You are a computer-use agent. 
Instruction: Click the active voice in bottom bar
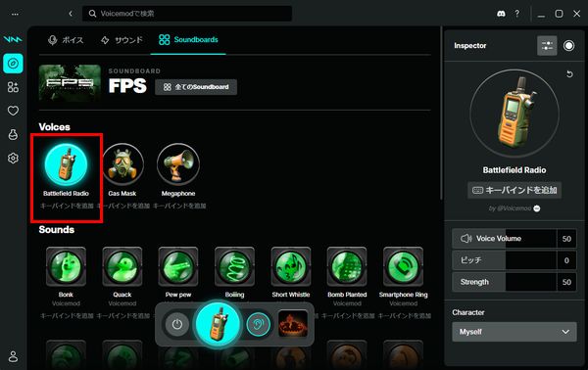(218, 324)
